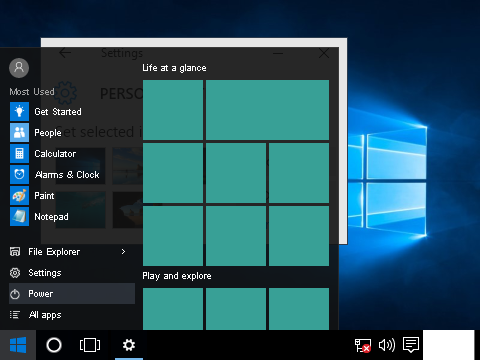
Task: Click the volume speaker tray icon
Action: 387,345
